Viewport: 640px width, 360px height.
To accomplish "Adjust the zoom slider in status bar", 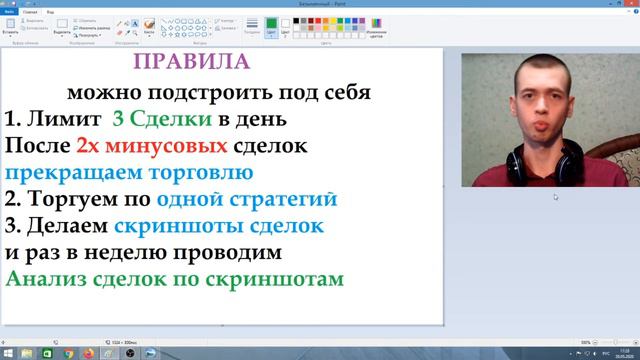I will (615, 342).
